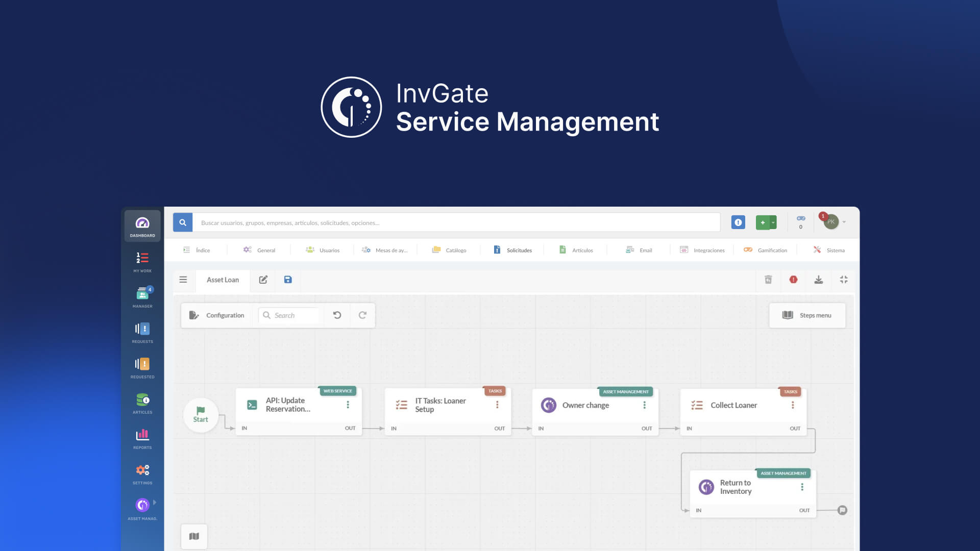This screenshot has height=551, width=980.
Task: Click the redo arrow in workflow toolbar
Action: point(362,315)
